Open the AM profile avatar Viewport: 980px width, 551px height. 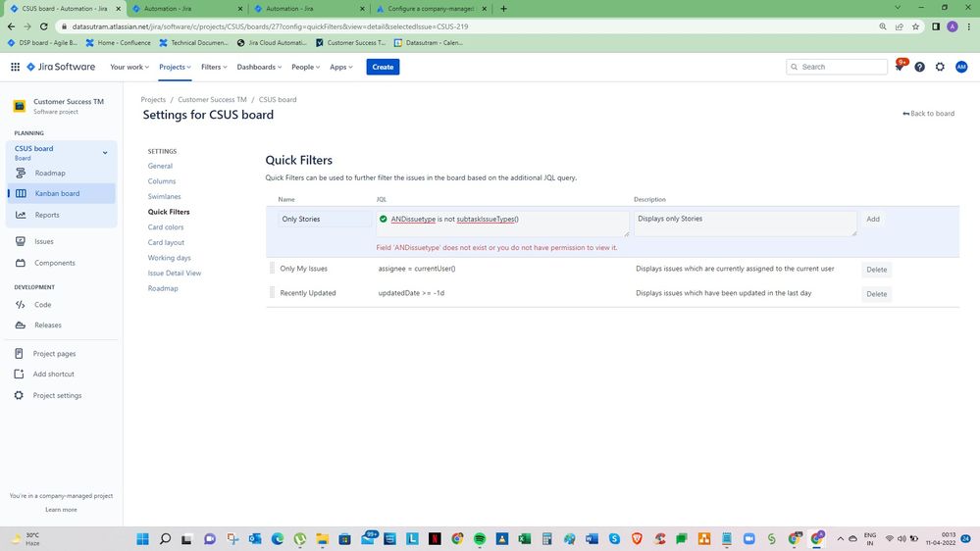click(x=961, y=67)
